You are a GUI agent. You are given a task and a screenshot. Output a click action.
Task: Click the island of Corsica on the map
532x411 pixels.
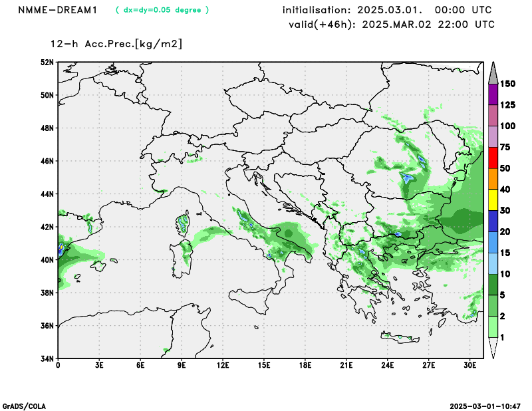pyautogui.click(x=183, y=224)
